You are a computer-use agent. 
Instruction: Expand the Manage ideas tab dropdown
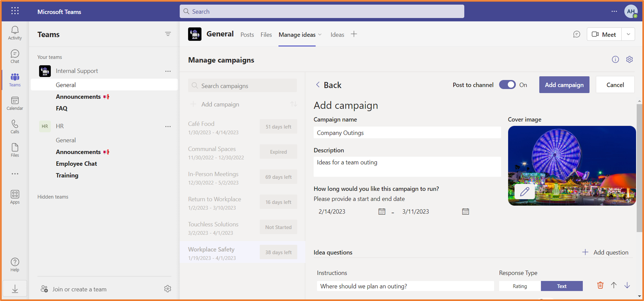pyautogui.click(x=320, y=35)
